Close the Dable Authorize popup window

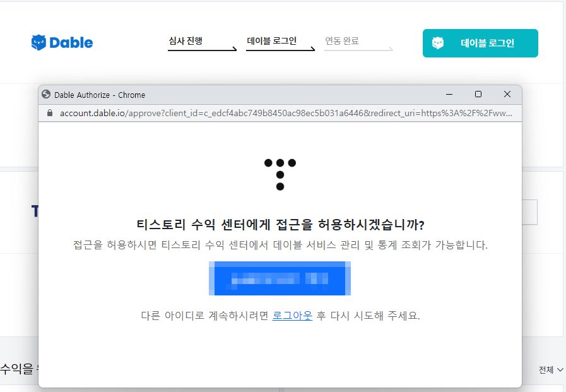click(x=507, y=94)
